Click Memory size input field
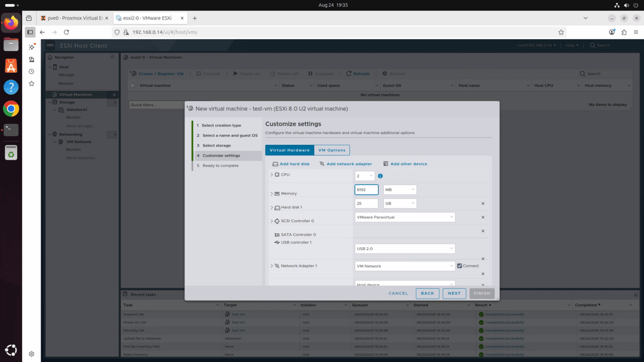 pyautogui.click(x=366, y=190)
